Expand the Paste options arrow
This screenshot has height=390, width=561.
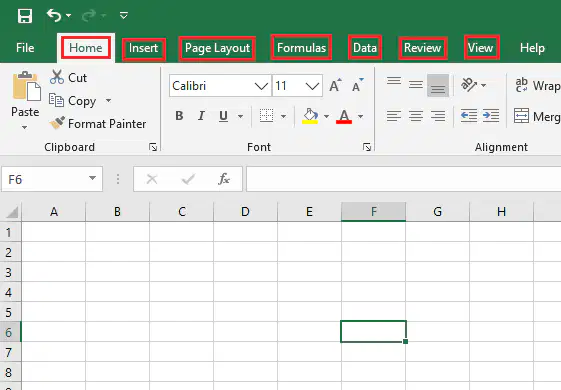(x=24, y=127)
